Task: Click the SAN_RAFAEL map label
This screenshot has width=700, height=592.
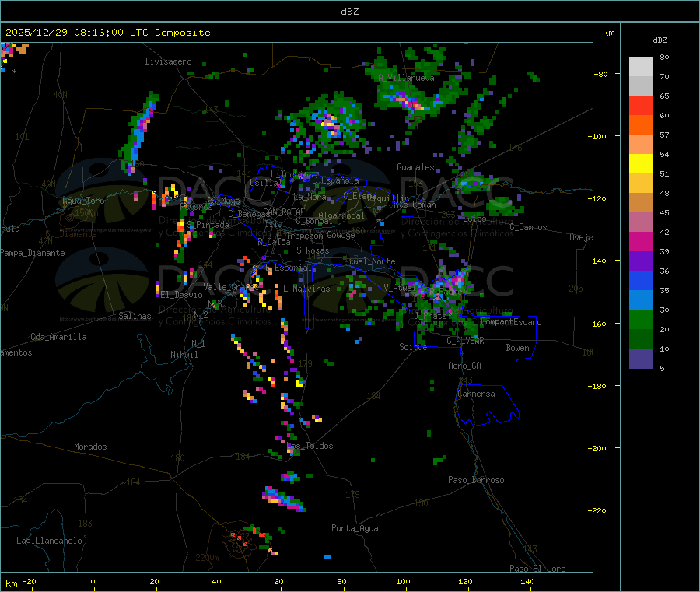Action: [x=286, y=212]
